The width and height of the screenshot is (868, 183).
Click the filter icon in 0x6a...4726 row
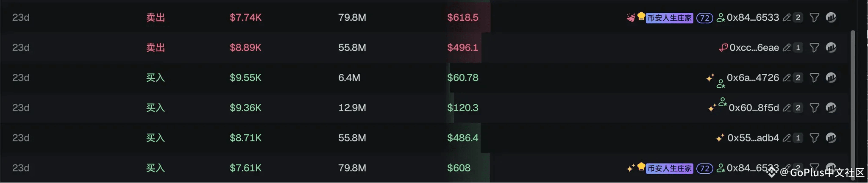[814, 78]
